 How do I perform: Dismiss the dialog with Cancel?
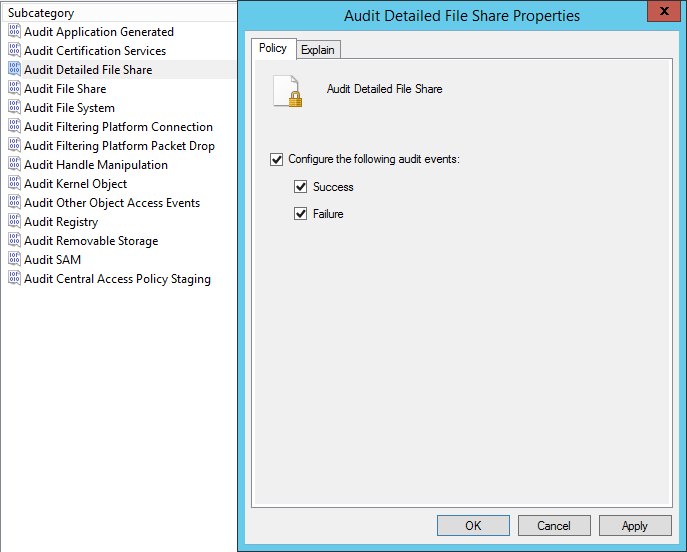[554, 525]
